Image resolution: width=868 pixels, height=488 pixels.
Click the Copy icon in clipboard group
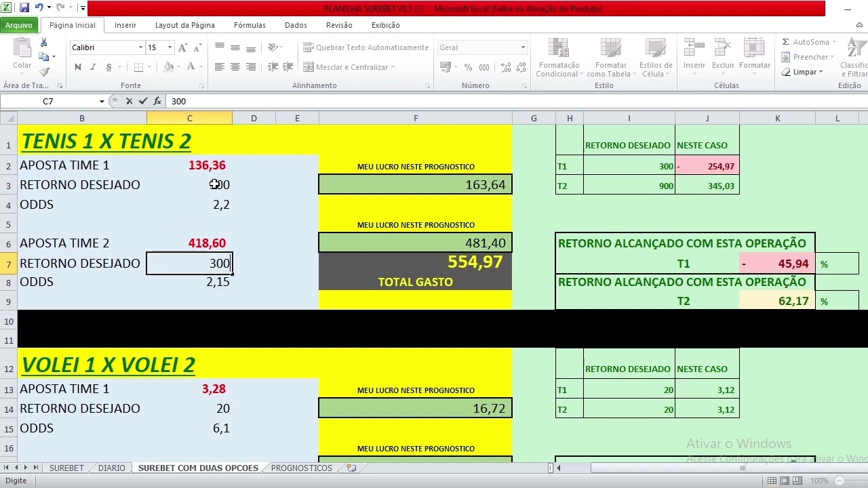coord(44,57)
